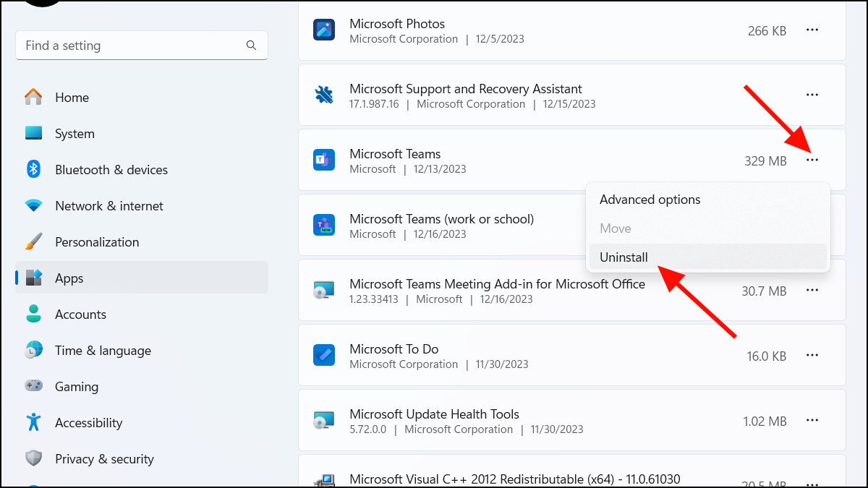Click the Teams (work or school) icon
The width and height of the screenshot is (868, 488).
323,225
